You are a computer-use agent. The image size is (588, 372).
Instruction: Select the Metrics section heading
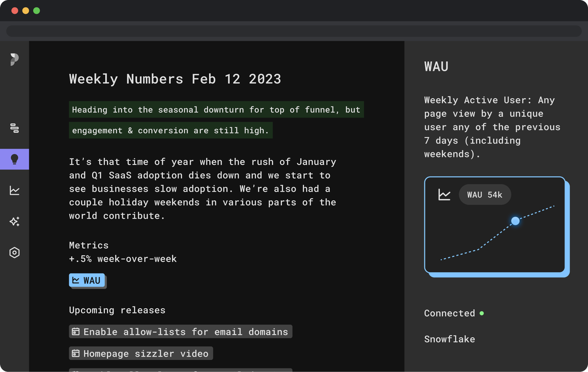[89, 245]
